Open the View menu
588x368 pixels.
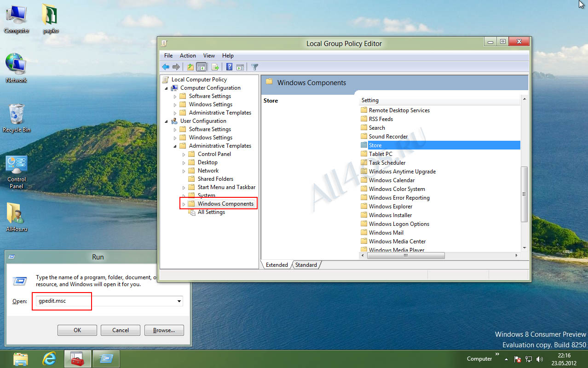pyautogui.click(x=209, y=56)
